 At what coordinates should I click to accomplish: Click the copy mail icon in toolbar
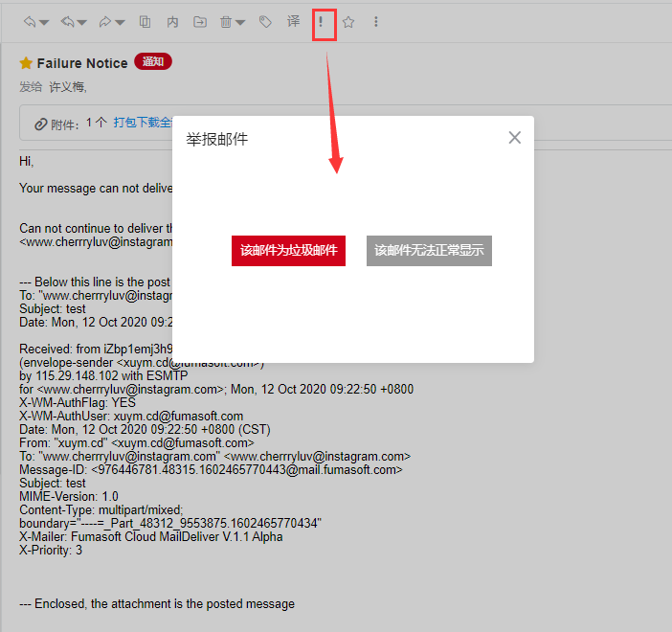tap(146, 22)
